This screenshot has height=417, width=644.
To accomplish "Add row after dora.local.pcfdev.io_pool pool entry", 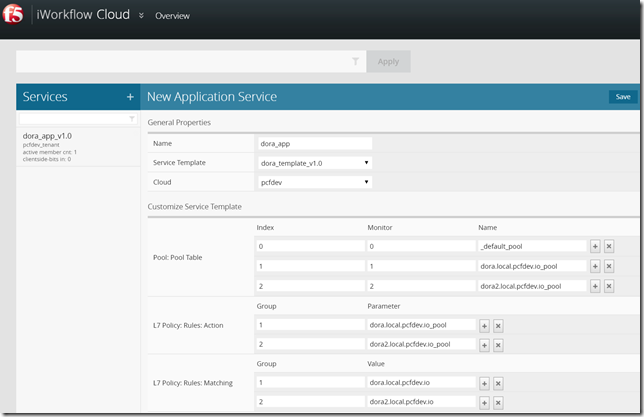I will (595, 266).
